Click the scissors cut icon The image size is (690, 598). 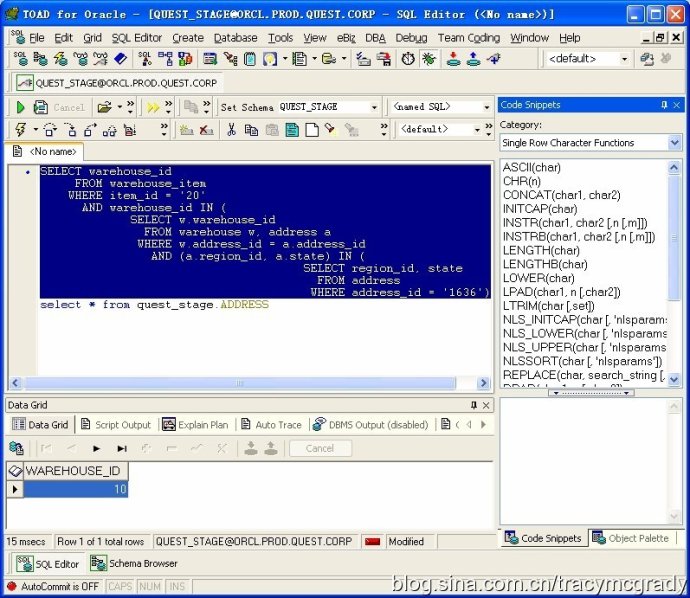point(231,130)
